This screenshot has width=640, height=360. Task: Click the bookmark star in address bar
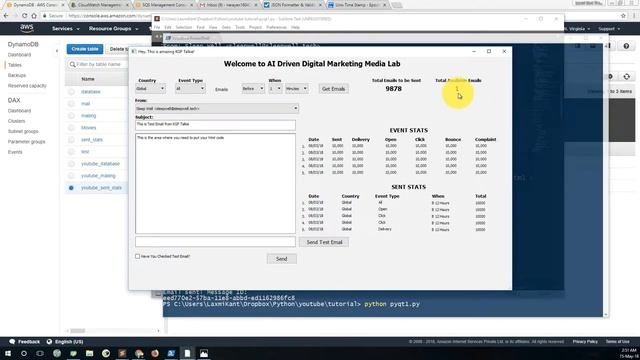pyautogui.click(x=623, y=16)
